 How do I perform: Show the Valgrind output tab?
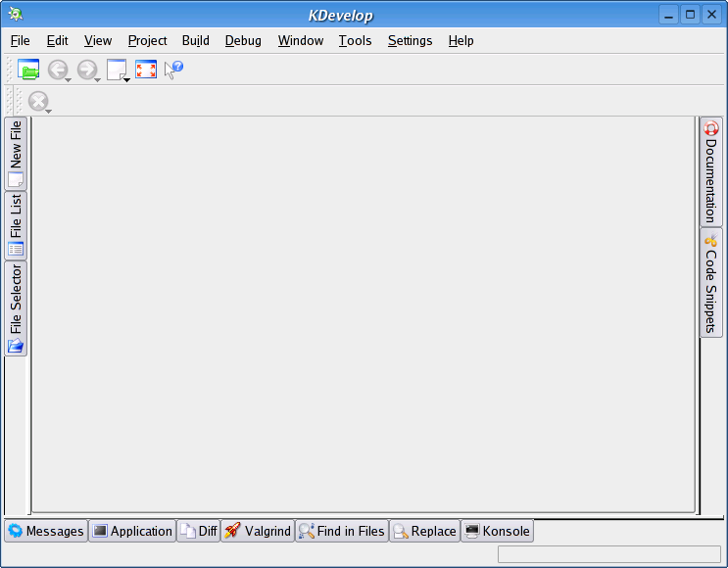click(x=258, y=531)
